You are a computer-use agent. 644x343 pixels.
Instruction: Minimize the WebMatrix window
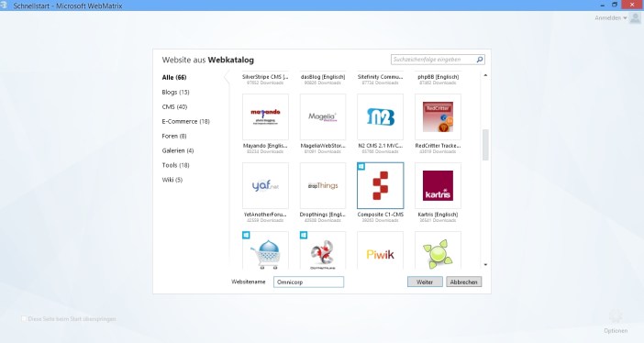coord(603,6)
